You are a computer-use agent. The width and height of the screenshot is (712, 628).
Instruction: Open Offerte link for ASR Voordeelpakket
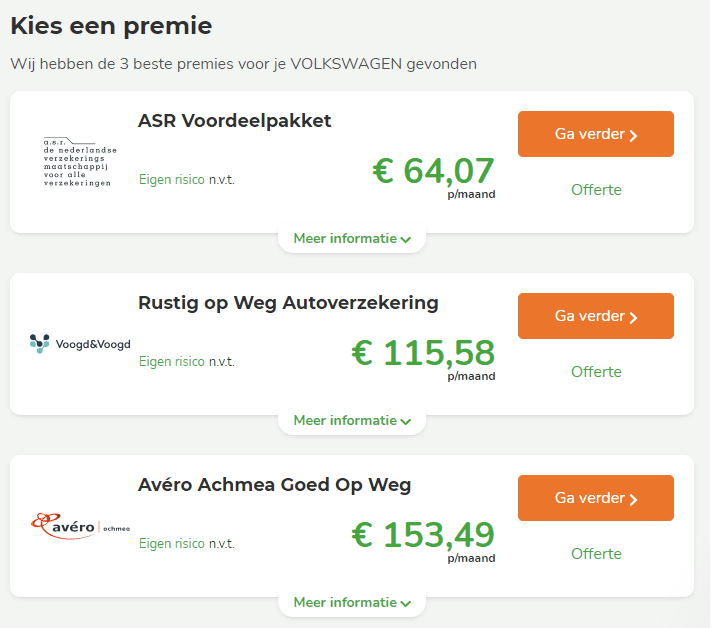point(596,190)
